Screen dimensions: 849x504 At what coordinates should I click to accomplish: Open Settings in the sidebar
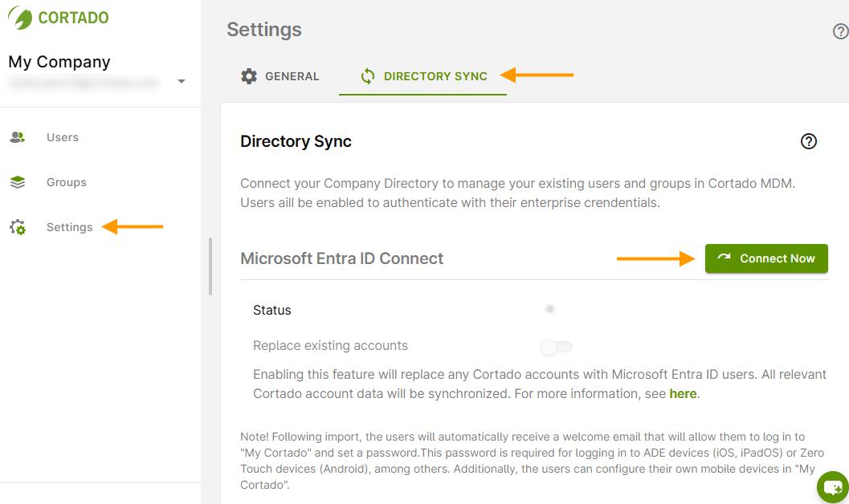pos(69,227)
